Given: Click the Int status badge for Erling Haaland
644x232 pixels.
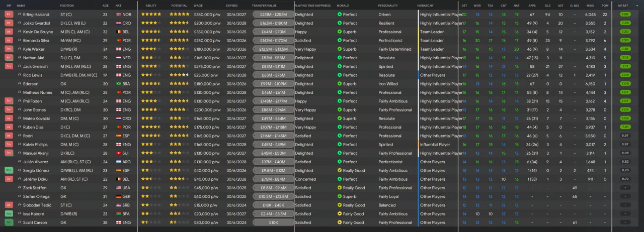Looking at the screenshot, I should (9, 15).
